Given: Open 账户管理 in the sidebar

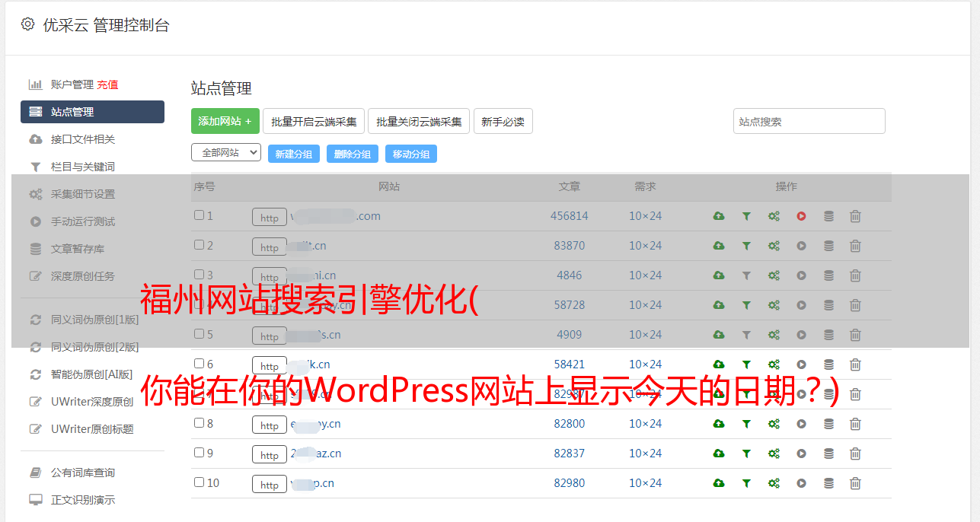Looking at the screenshot, I should [72, 84].
